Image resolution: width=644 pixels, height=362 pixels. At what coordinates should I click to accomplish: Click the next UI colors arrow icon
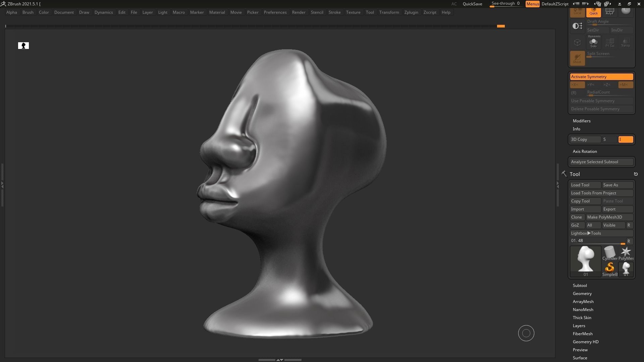point(585,4)
